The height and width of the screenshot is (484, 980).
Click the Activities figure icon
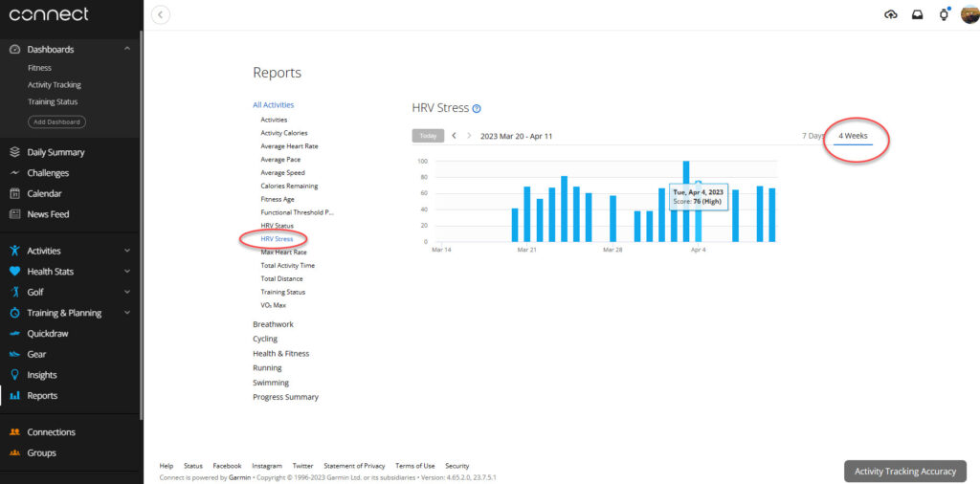(15, 251)
